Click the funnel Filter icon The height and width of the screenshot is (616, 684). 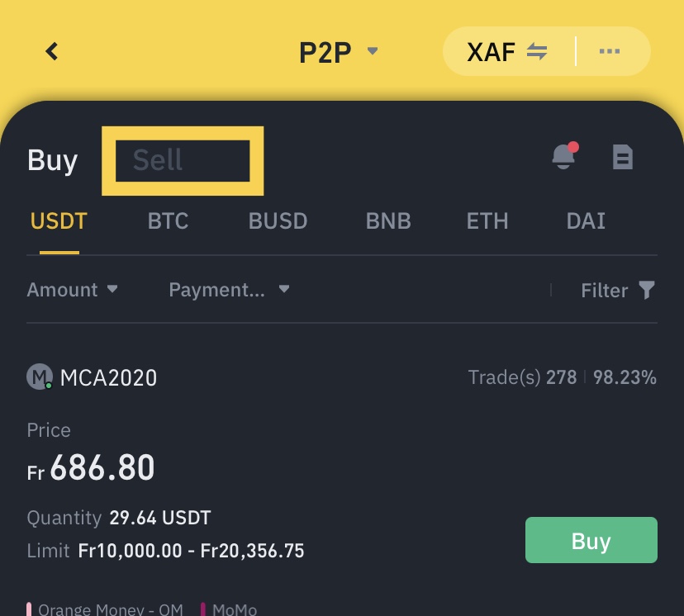coord(647,290)
